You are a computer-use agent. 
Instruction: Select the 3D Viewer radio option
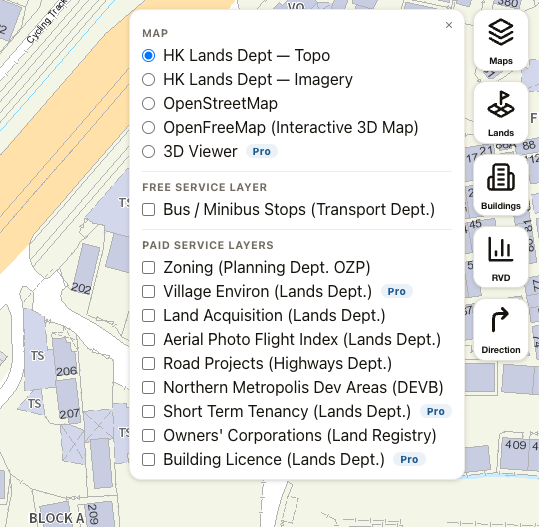point(148,152)
